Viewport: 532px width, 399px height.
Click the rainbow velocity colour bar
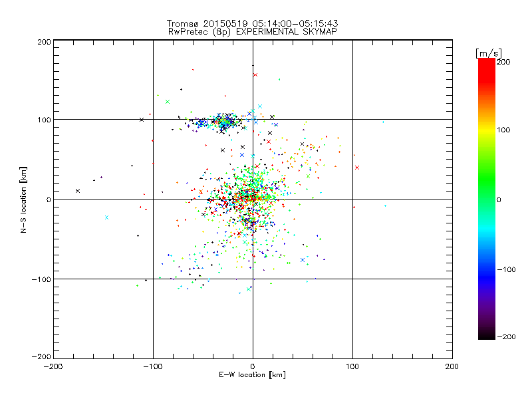click(x=487, y=199)
